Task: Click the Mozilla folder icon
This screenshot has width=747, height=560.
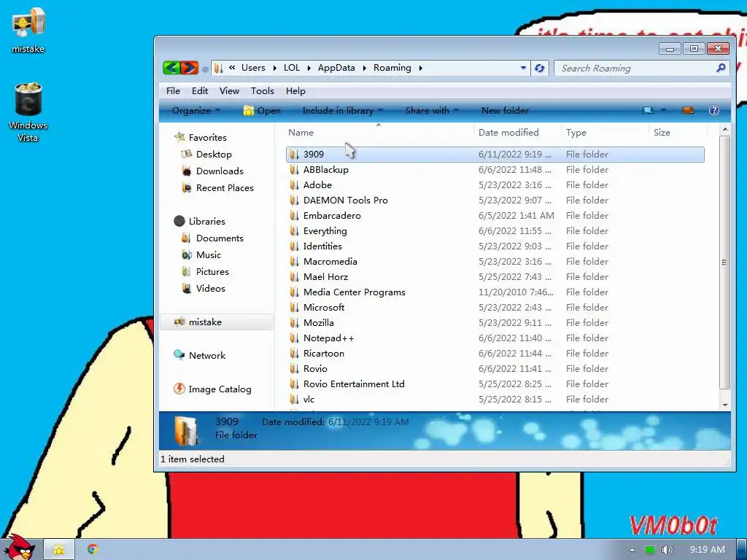Action: 295,323
